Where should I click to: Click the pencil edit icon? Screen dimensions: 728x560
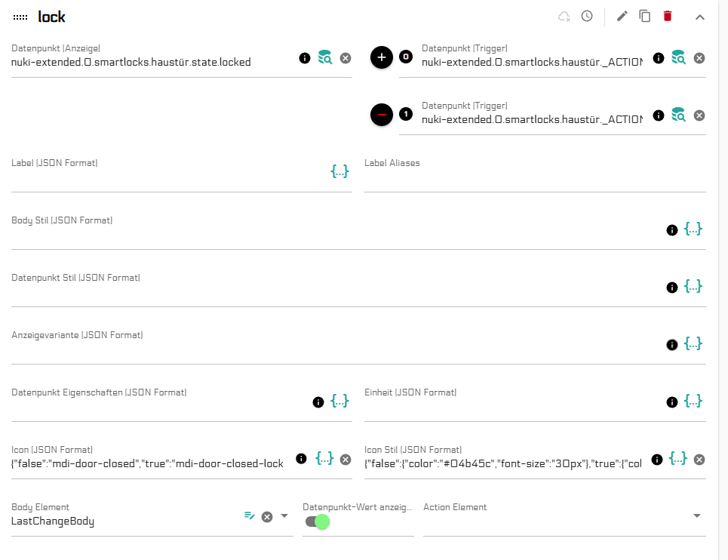pyautogui.click(x=622, y=16)
